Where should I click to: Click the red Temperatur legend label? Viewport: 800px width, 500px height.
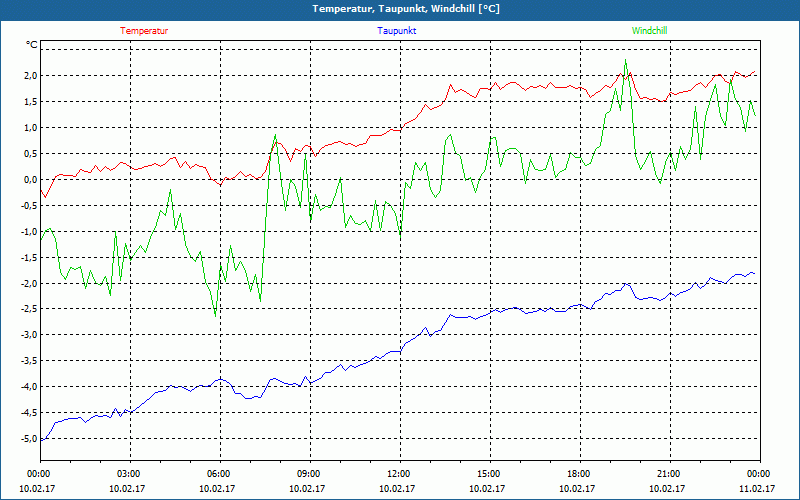coord(144,31)
